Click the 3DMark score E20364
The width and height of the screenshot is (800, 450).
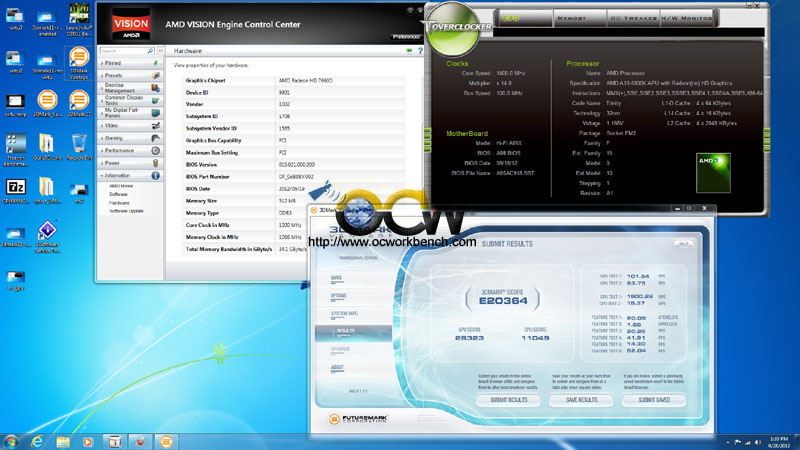point(503,301)
